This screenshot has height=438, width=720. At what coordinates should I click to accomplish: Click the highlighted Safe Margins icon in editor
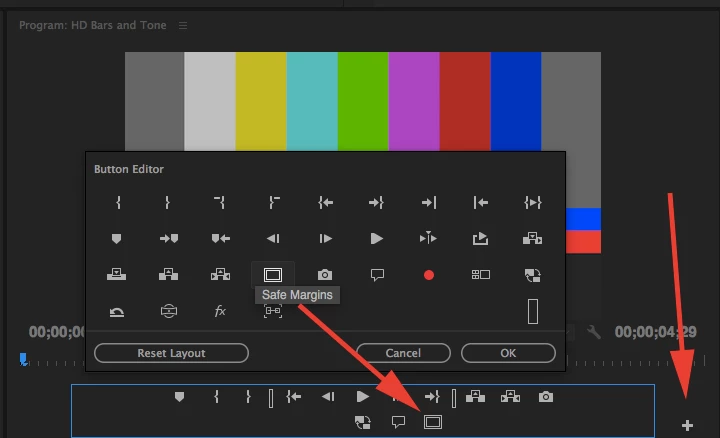pyautogui.click(x=273, y=275)
